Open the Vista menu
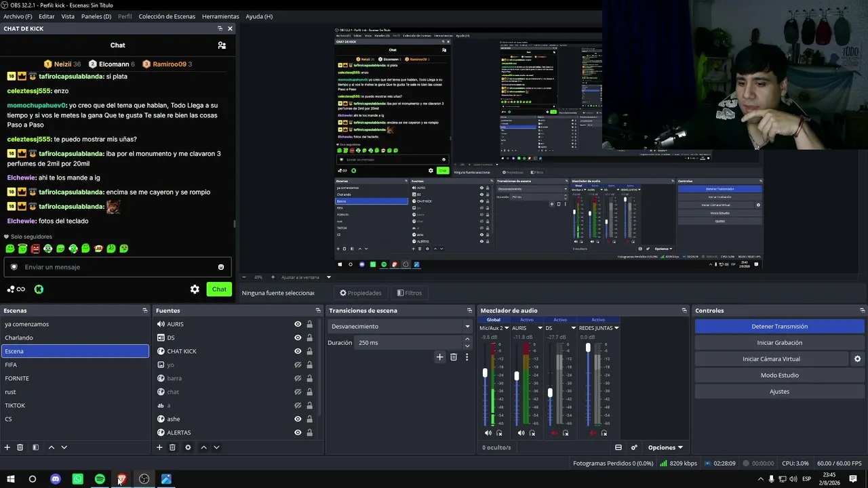Image resolution: width=868 pixels, height=488 pixels. coord(68,16)
